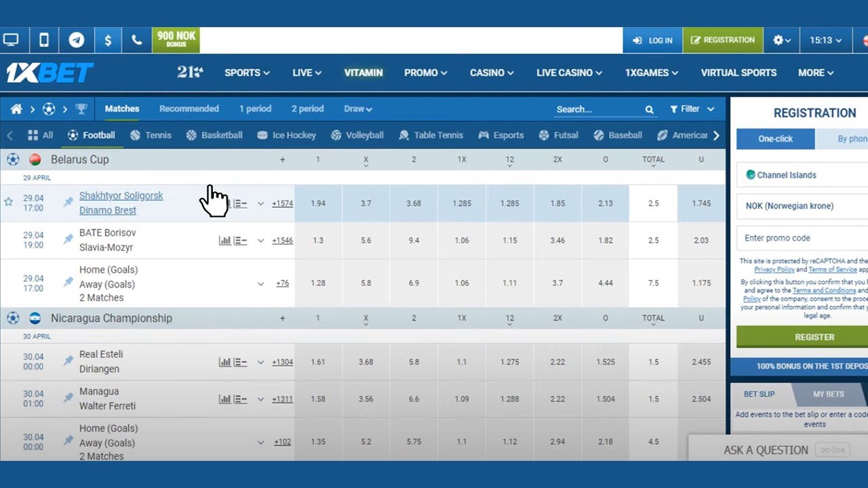
Task: Click the 1XBET logo
Action: click(x=50, y=73)
